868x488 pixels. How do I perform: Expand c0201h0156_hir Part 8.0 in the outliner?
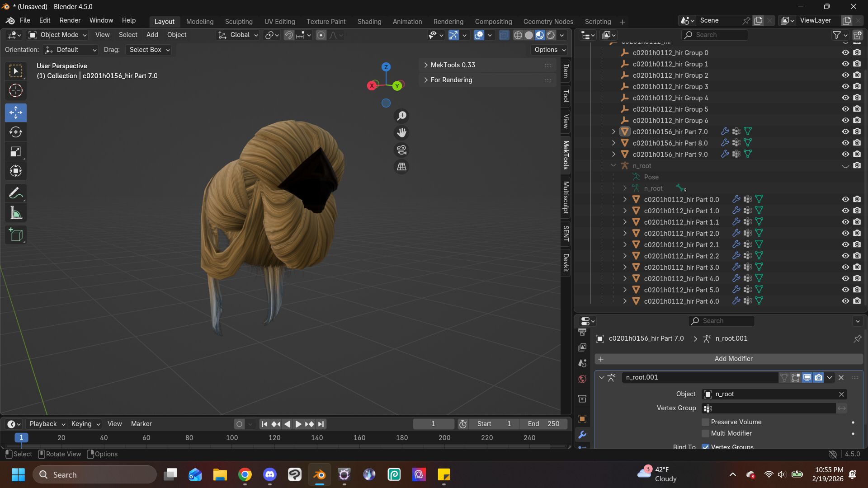(613, 143)
